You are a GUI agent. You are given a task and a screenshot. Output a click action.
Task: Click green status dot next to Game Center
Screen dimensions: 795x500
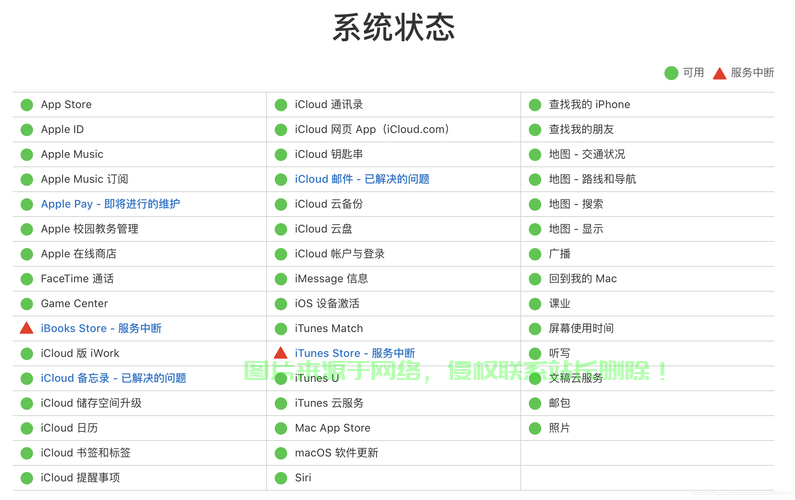[x=26, y=304]
